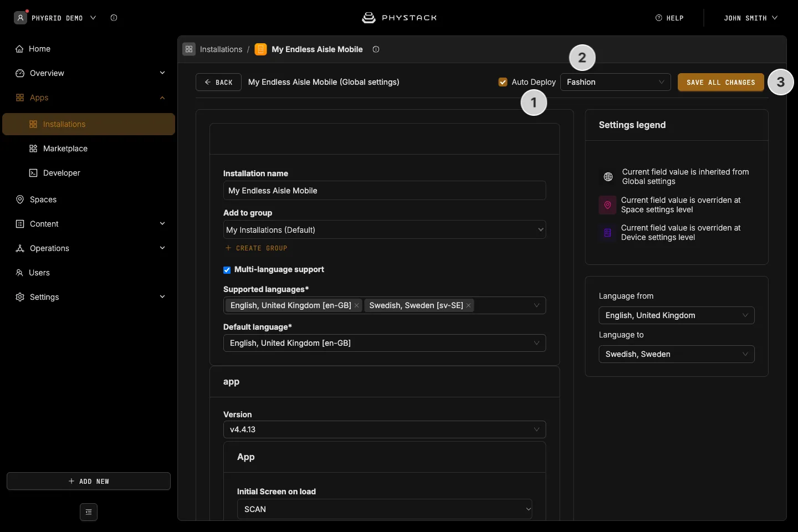Viewport: 798px width, 532px height.
Task: Click Save All Changes
Action: click(721, 82)
